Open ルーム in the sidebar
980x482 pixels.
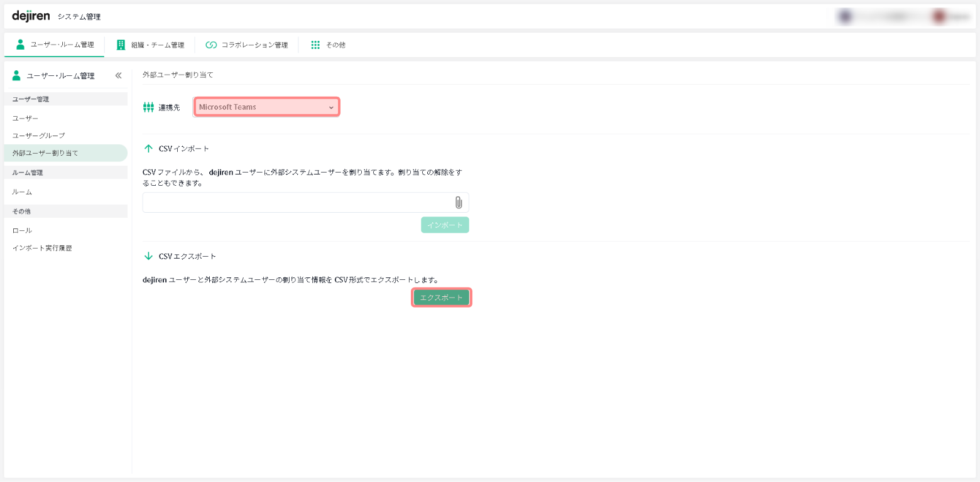click(22, 192)
